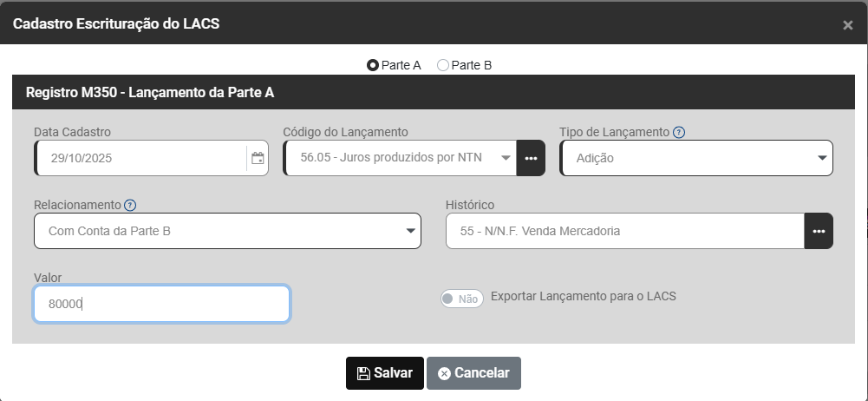
Task: Click ellipsis button next to Código do Lançamento
Action: click(x=531, y=158)
